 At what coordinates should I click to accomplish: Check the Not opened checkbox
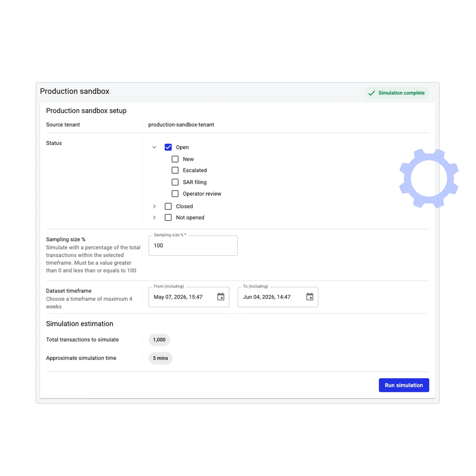[x=168, y=218]
